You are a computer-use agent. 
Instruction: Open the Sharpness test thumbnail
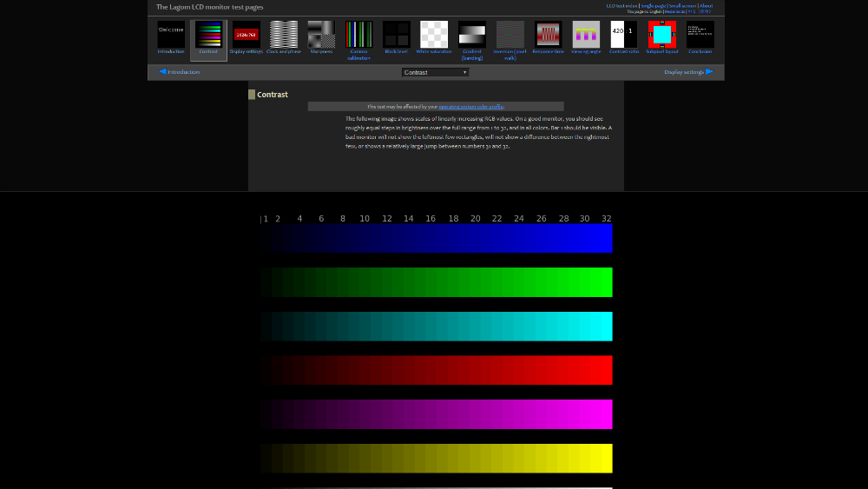(x=320, y=35)
